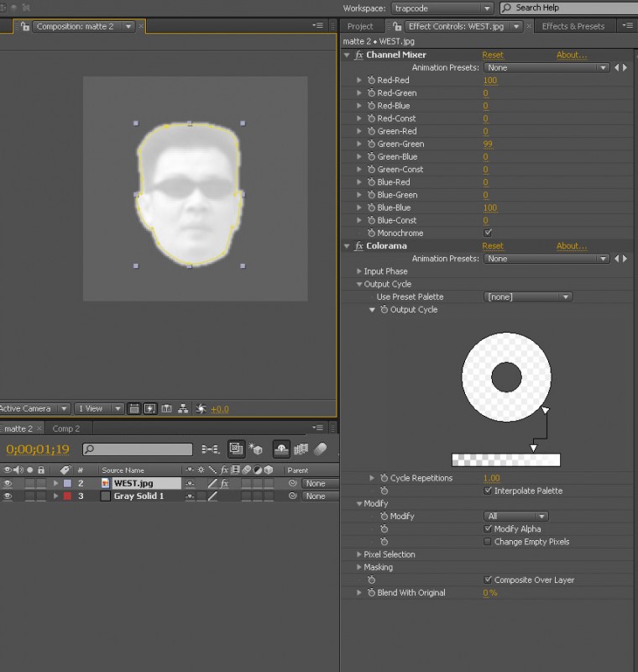Open the Use Preset Palette dropdown

528,297
